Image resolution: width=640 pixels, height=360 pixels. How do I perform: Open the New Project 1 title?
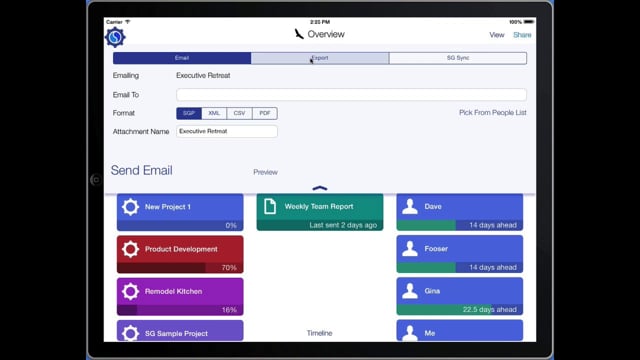point(168,207)
